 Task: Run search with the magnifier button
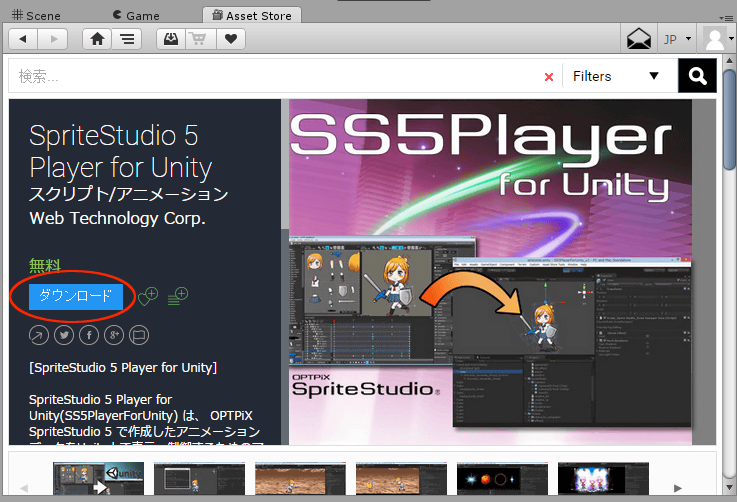click(697, 76)
